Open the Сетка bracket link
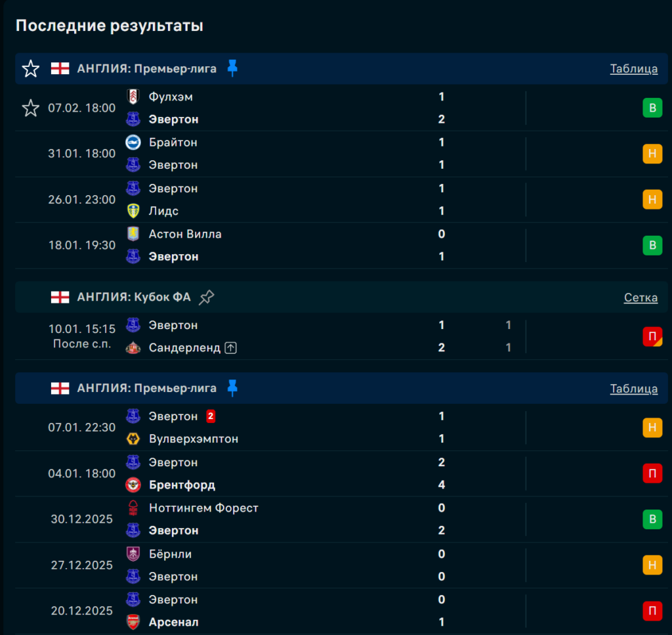Viewport: 672px width, 635px height. [640, 297]
